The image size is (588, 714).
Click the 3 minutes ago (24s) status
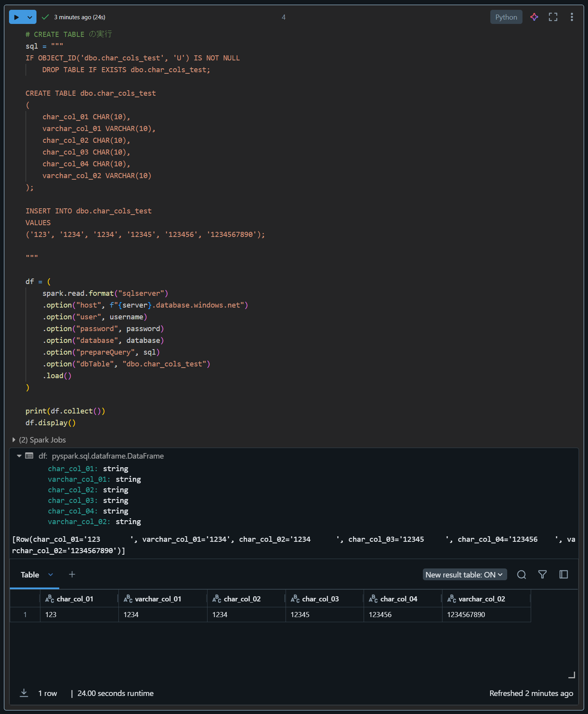click(x=80, y=17)
